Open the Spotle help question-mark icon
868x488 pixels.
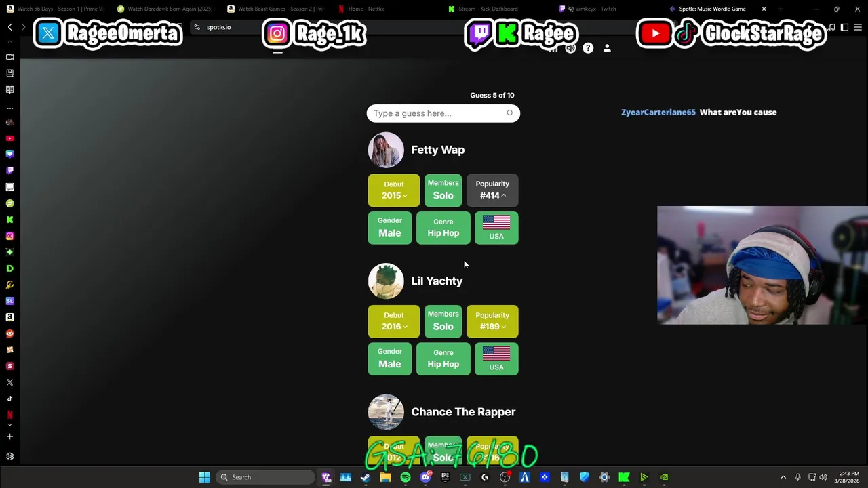588,48
